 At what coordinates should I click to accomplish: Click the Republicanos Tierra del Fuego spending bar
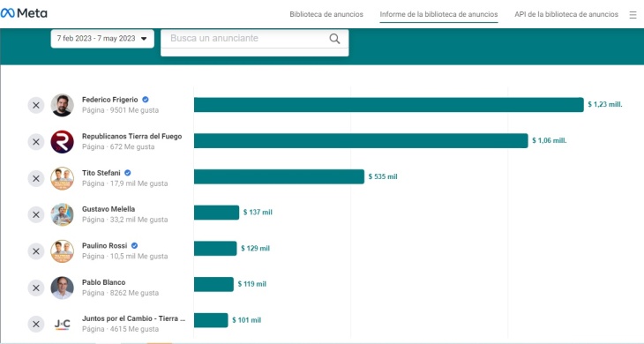point(361,141)
